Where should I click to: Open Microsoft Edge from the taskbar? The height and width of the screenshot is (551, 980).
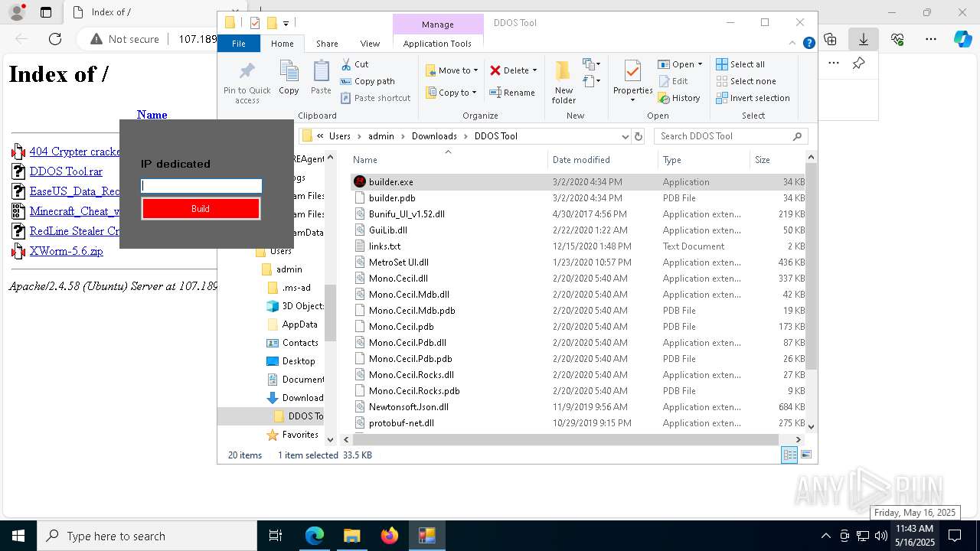click(315, 536)
